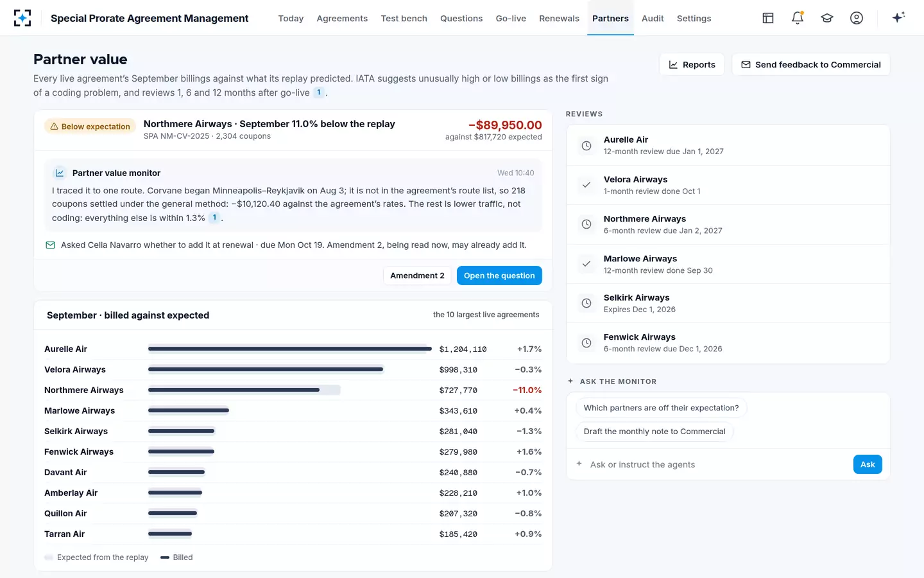Click the Tarran Air $185,420 amount
Image resolution: width=924 pixels, height=578 pixels.
tap(458, 534)
